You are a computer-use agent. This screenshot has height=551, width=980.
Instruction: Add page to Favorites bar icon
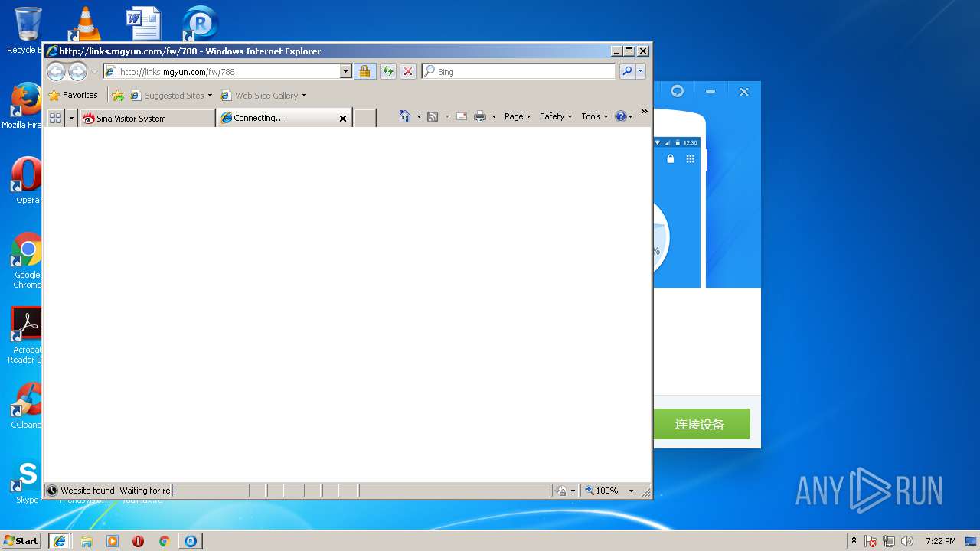[118, 96]
